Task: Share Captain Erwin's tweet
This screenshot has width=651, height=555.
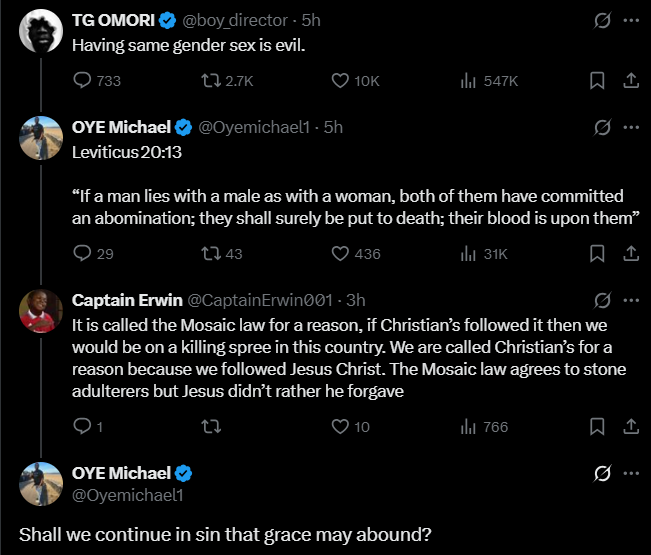Action: pos(631,427)
